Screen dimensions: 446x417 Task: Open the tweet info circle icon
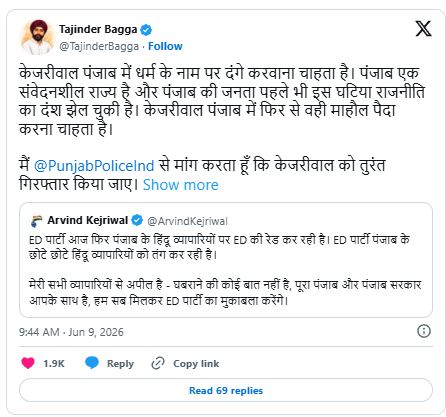point(424,331)
